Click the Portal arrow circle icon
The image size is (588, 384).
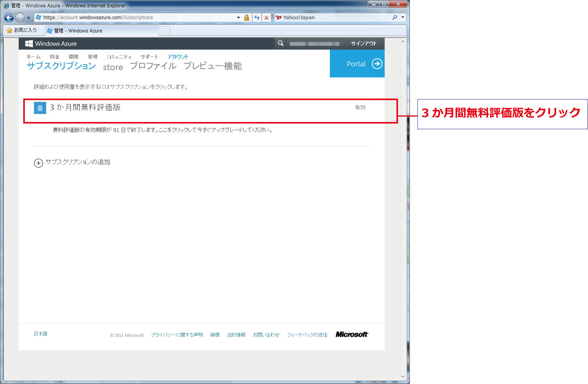tap(377, 64)
